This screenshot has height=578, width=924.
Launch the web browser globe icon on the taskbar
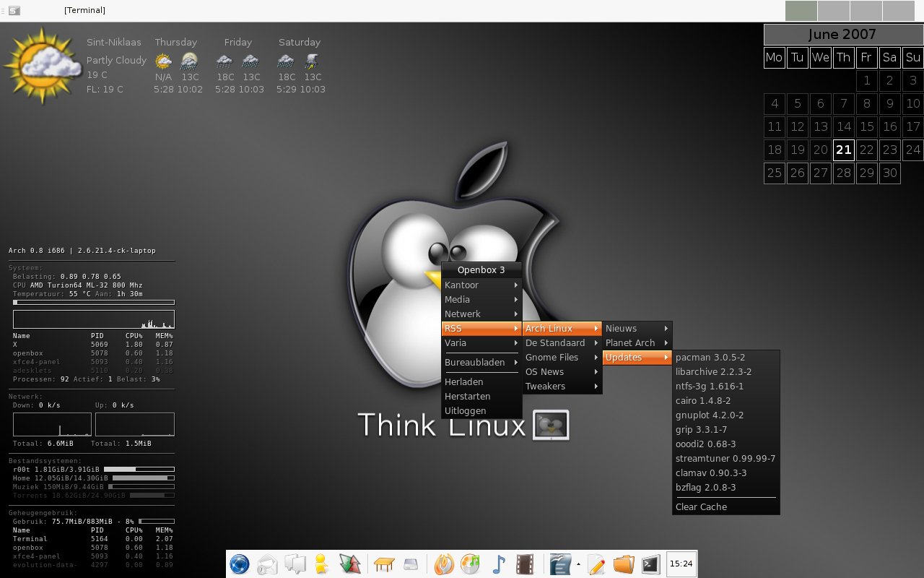238,564
